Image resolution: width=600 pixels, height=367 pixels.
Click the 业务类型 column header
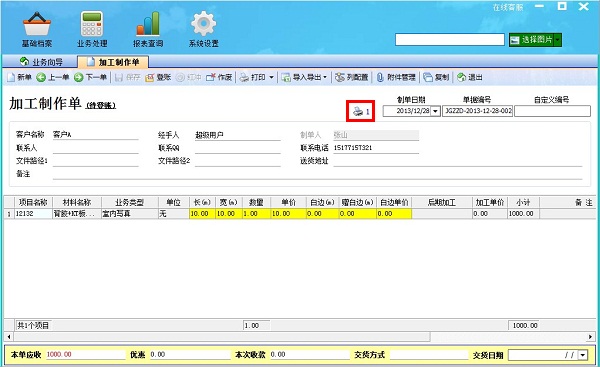(x=130, y=202)
